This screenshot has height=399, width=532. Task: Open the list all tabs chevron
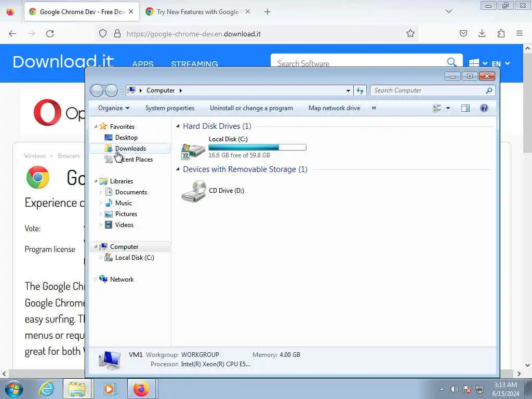448,11
